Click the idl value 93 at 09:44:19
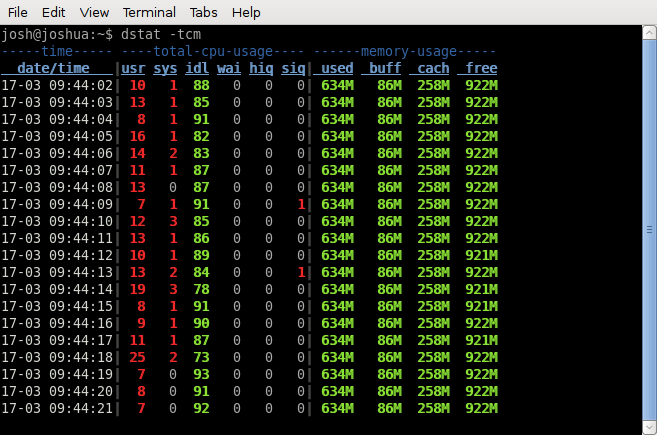This screenshot has height=435, width=657. [x=201, y=374]
